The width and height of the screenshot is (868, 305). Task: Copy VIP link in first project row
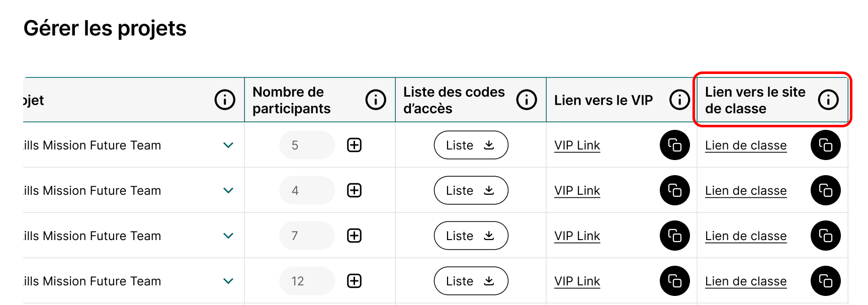pyautogui.click(x=674, y=145)
